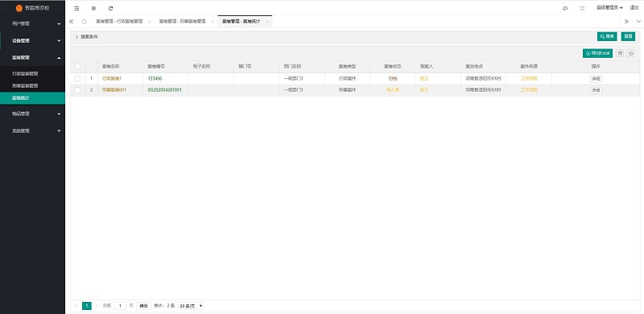Open the 20条/页 page size dropdown

[191, 306]
